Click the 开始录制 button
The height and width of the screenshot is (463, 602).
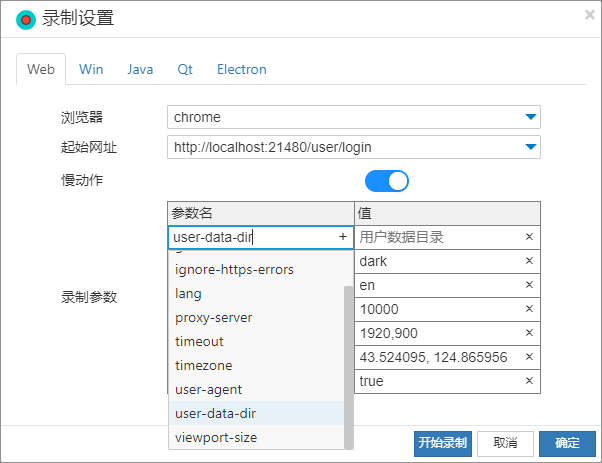click(442, 443)
